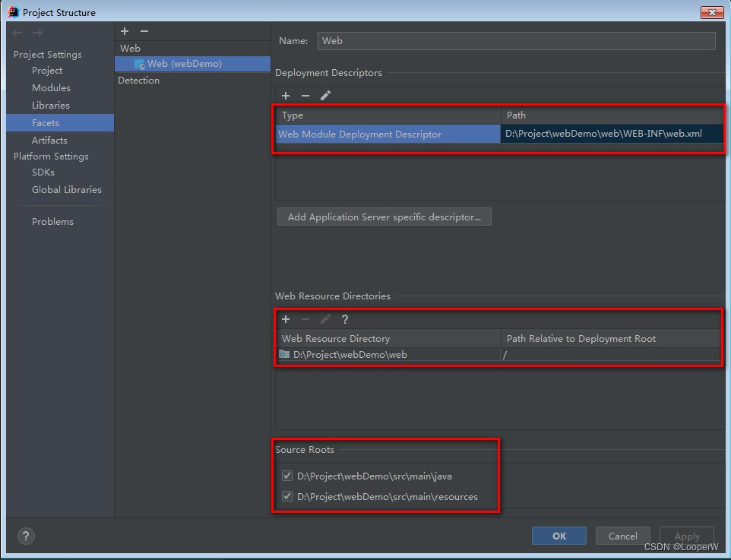Click the Web facet icon next to webDemo
Viewport: 731px width, 560px height.
click(x=139, y=65)
